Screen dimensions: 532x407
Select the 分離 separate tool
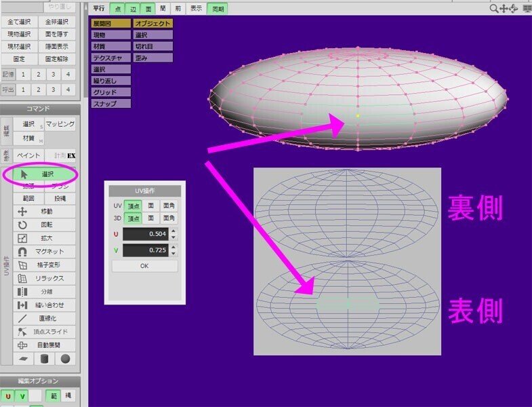click(45, 292)
